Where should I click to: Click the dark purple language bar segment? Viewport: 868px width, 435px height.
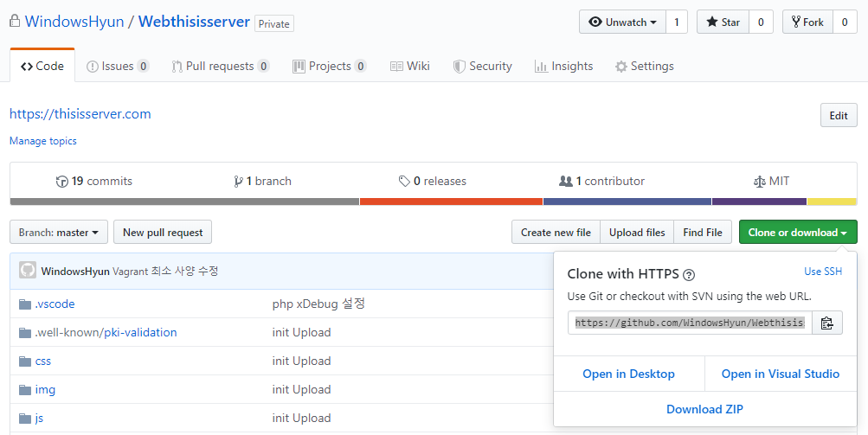tap(759, 202)
